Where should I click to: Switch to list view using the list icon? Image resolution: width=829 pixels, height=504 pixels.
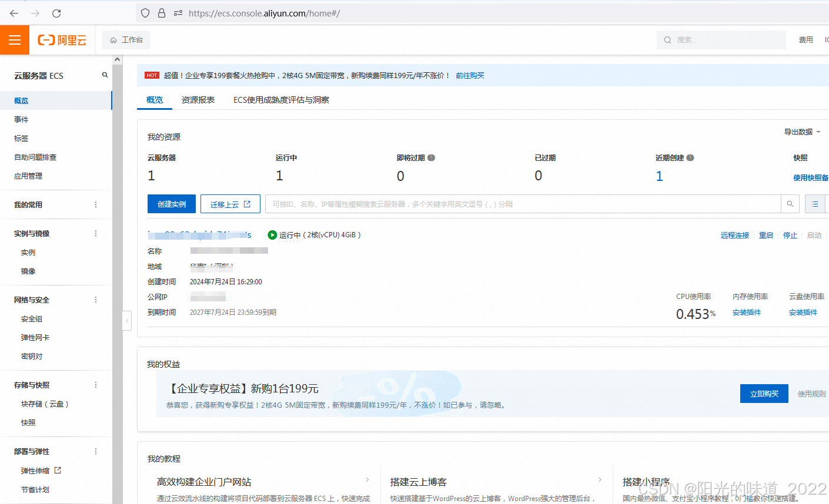click(815, 204)
